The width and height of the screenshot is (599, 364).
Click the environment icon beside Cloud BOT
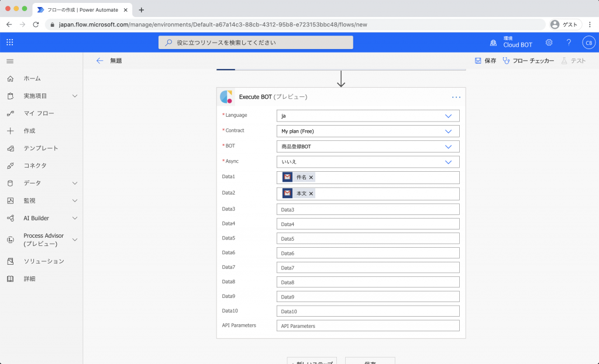(493, 43)
